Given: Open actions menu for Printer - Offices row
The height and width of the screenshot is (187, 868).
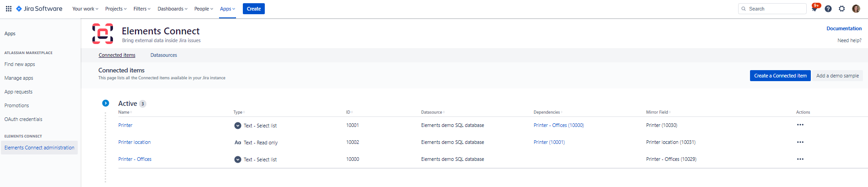Looking at the screenshot, I should point(800,159).
